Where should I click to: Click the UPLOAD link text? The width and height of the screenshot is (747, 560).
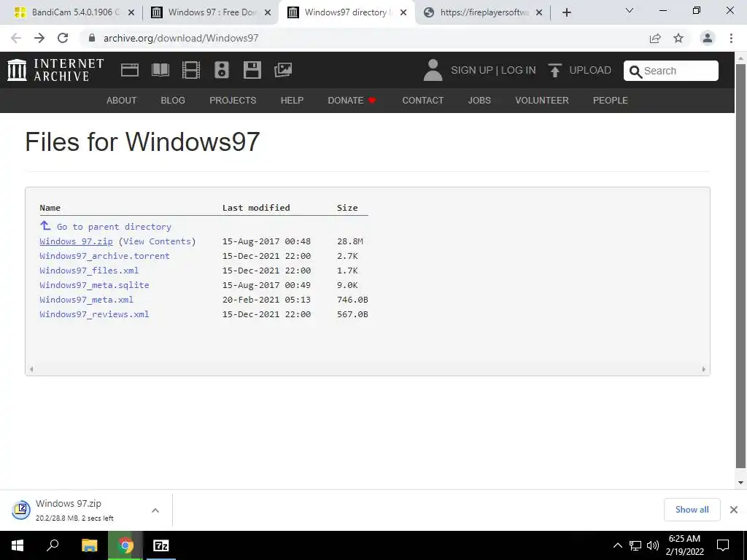[590, 70]
